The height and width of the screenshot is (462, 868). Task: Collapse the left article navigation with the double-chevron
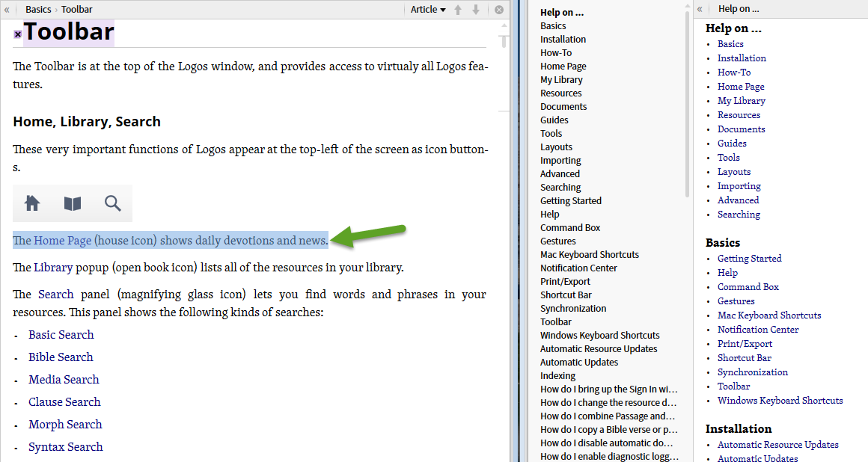click(x=7, y=10)
